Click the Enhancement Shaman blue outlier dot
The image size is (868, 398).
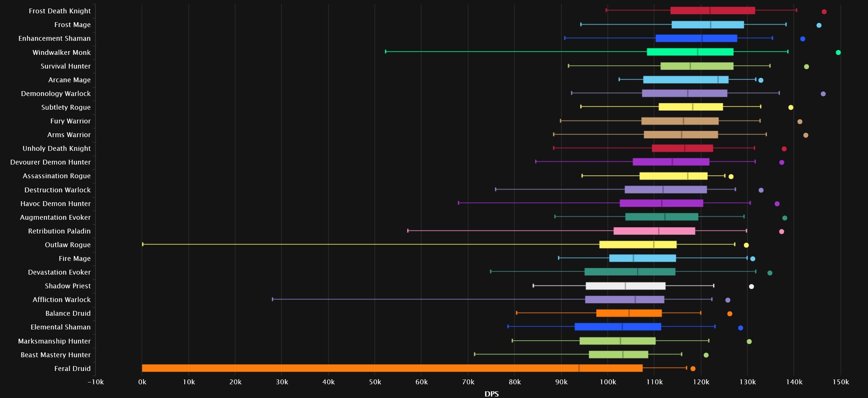(802, 39)
